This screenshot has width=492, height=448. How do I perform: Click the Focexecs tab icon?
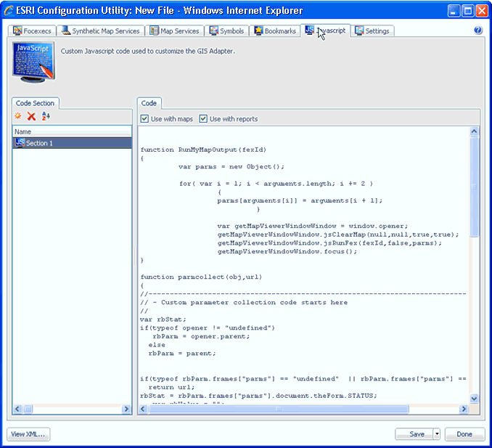tap(17, 30)
